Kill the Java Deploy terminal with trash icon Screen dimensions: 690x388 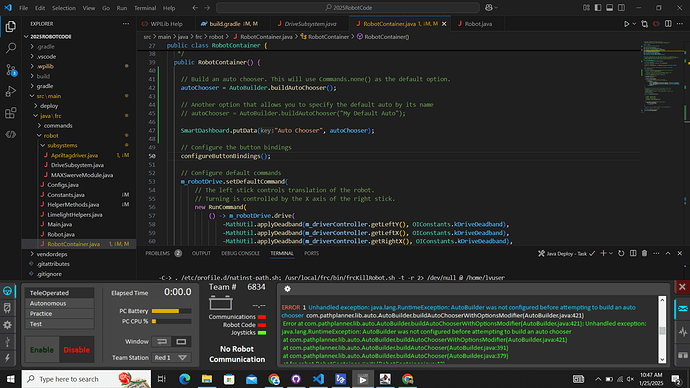[x=644, y=253]
